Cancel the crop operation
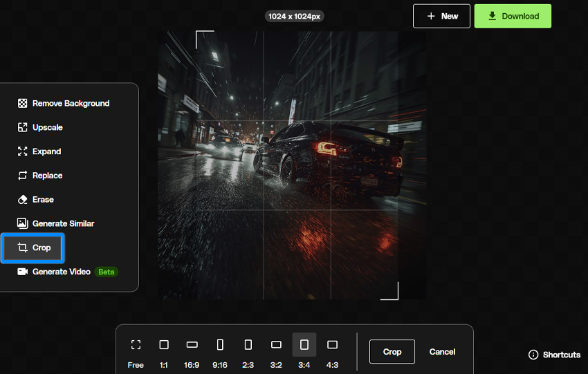 442,351
